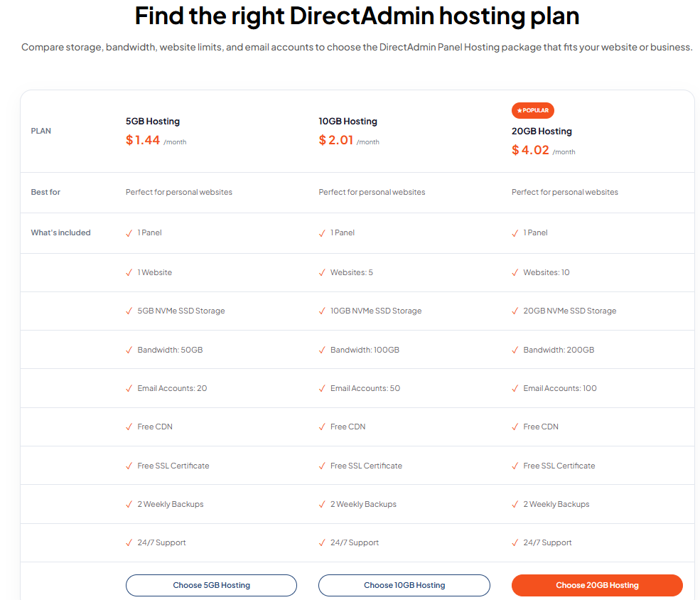Click checkmark beside 10GB NVMe SSD Storage
Screen dimensions: 700x600
(322, 311)
